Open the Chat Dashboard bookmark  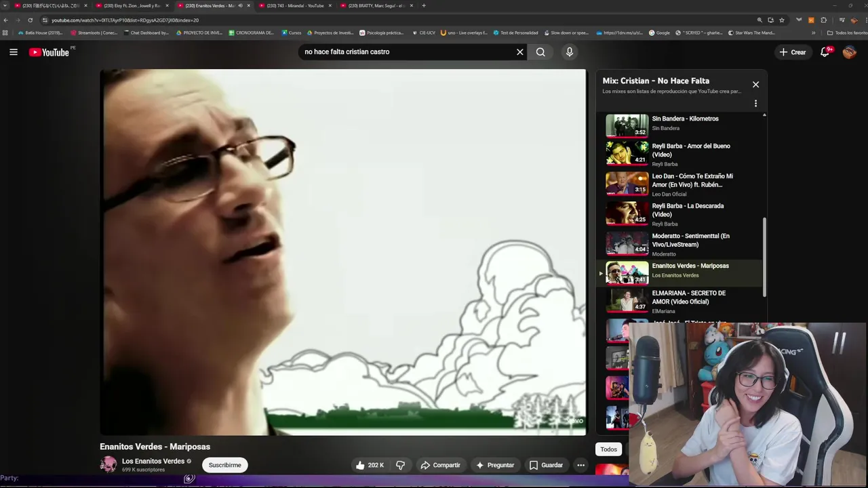(x=146, y=33)
